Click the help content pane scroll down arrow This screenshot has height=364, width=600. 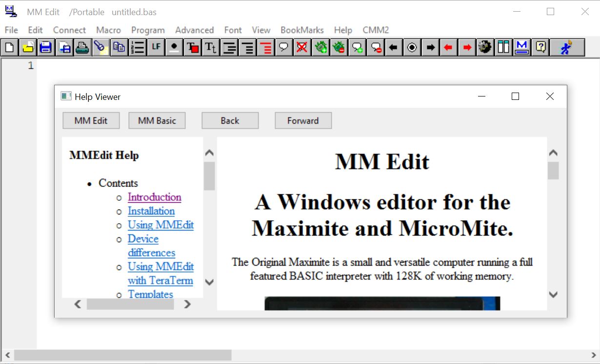pyautogui.click(x=553, y=294)
